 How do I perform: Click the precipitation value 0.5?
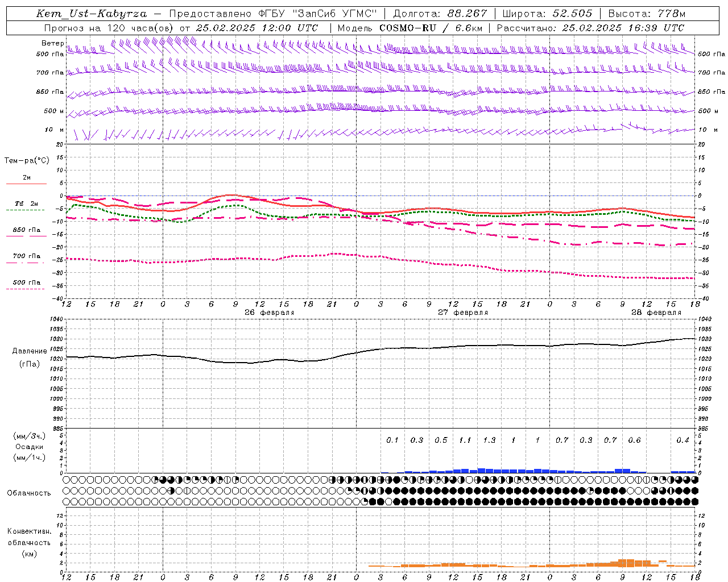coord(441,440)
